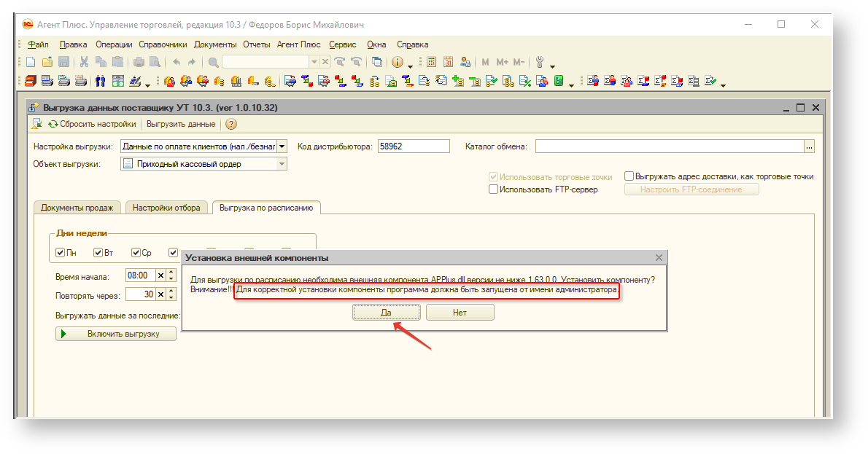Open the Отчеты menu
This screenshot has height=454, width=868.
pyautogui.click(x=256, y=44)
